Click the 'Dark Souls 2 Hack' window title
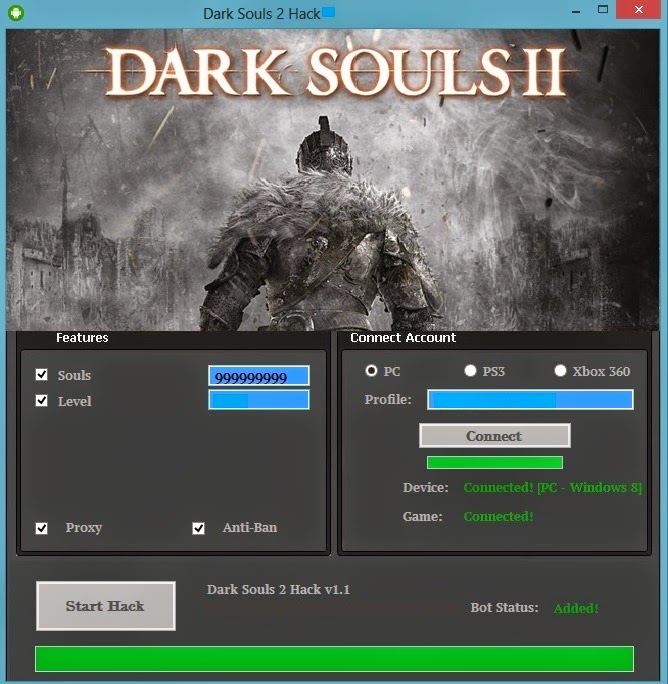The image size is (668, 684). [x=262, y=14]
